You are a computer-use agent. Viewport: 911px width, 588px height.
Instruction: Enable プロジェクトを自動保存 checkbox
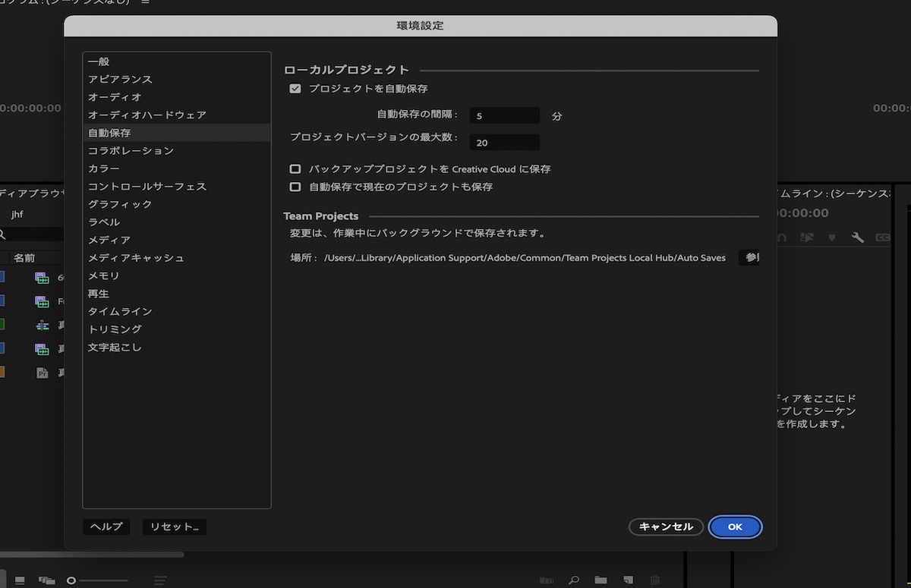point(295,89)
